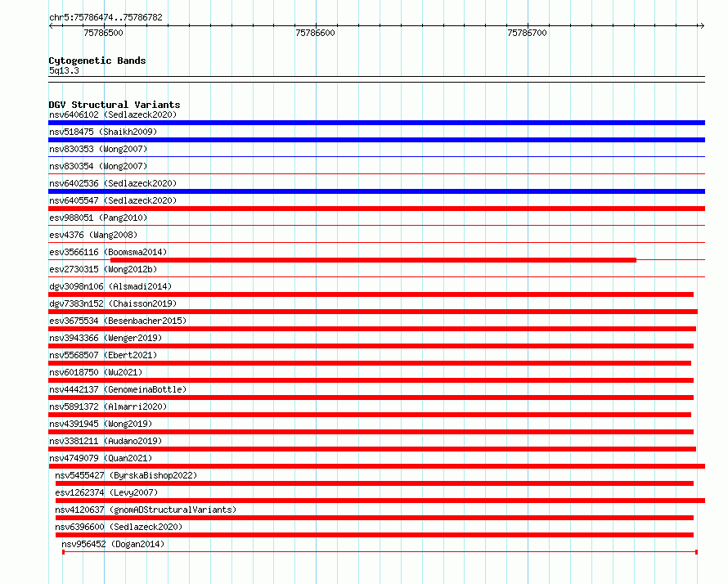Click the red bar for nsv4749079
Viewport: 728px width, 584px height.
(x=376, y=466)
